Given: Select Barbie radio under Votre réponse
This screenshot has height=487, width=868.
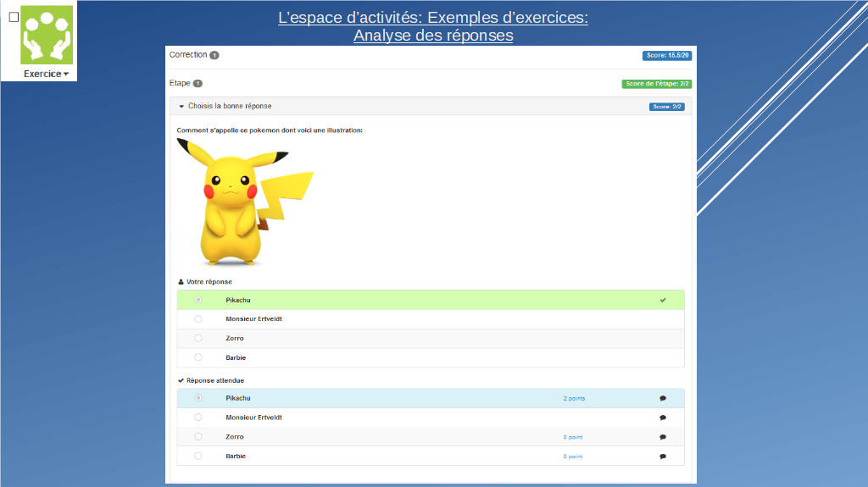Looking at the screenshot, I should (x=198, y=357).
